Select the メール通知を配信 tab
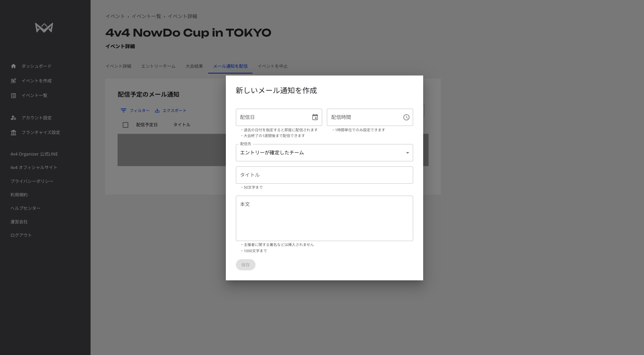This screenshot has height=355, width=644. click(x=230, y=66)
